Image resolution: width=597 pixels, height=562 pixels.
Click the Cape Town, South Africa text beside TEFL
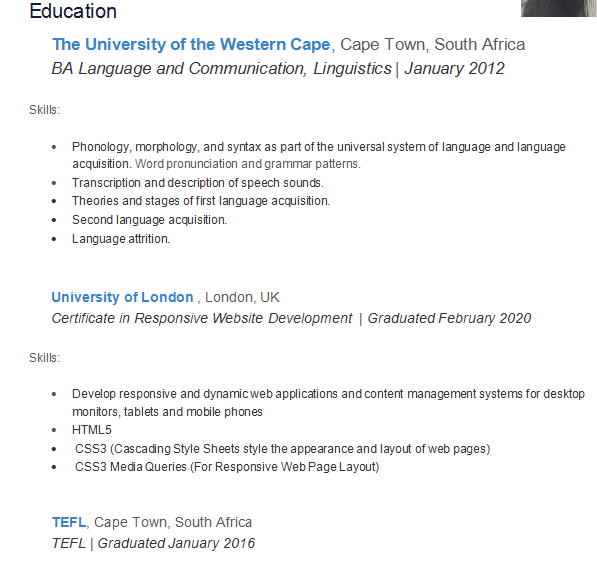tap(173, 522)
